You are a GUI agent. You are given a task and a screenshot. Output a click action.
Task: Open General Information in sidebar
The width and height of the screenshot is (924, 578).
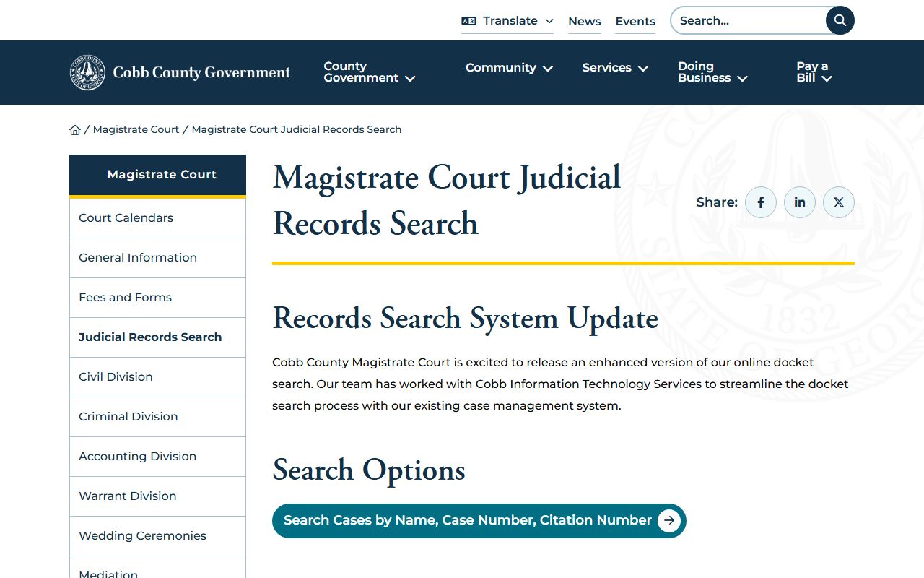coord(157,258)
